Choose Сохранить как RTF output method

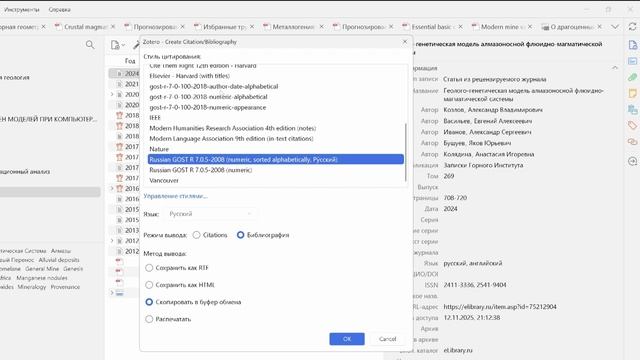click(x=149, y=268)
